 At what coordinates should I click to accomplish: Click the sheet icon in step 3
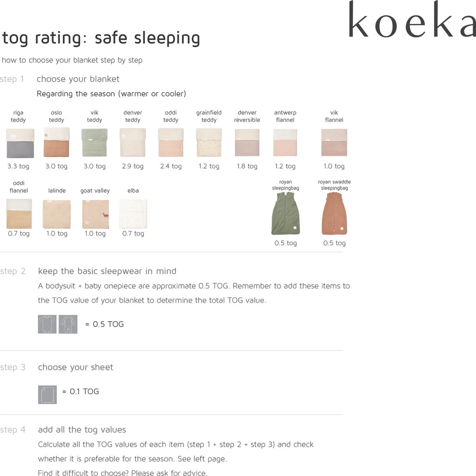(x=47, y=395)
